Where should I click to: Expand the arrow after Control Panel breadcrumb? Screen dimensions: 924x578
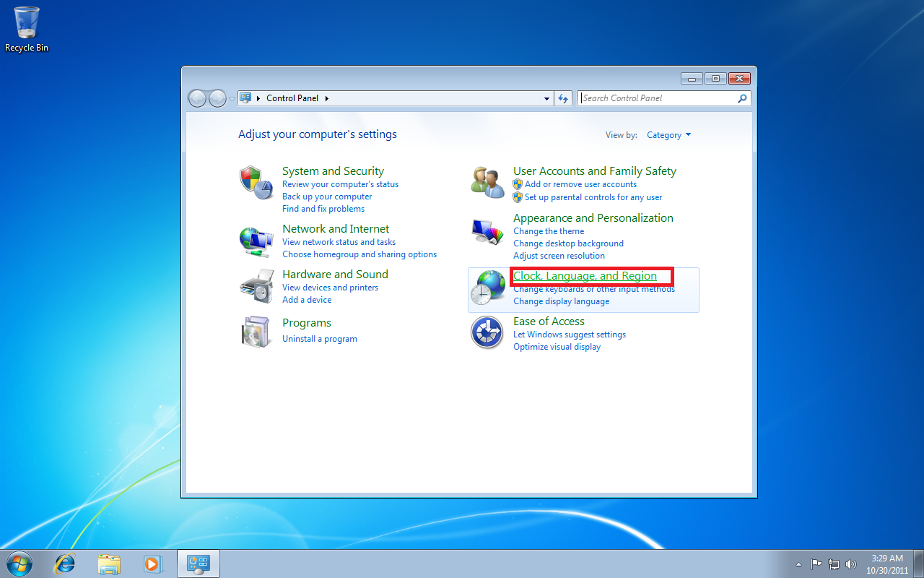coord(326,98)
